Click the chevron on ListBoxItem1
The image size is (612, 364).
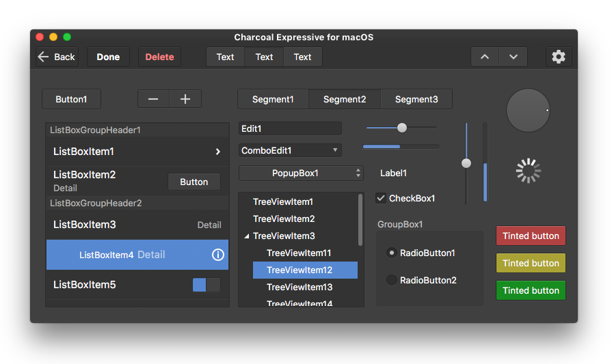click(218, 152)
